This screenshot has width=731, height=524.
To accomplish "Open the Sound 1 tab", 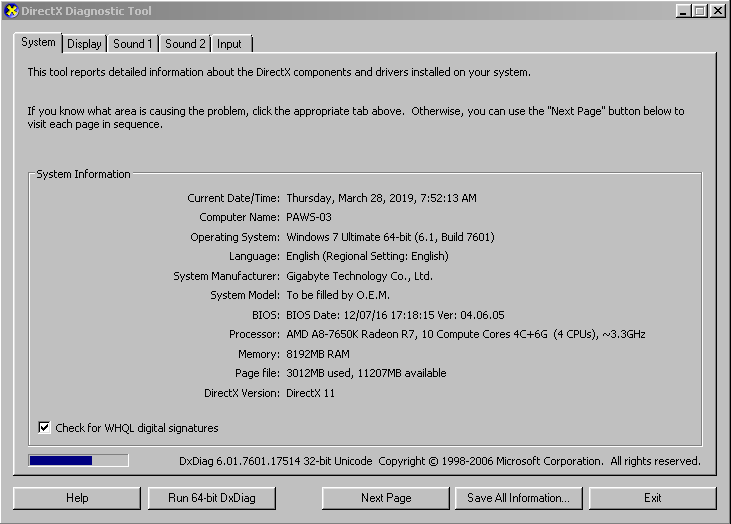I will click(x=133, y=44).
